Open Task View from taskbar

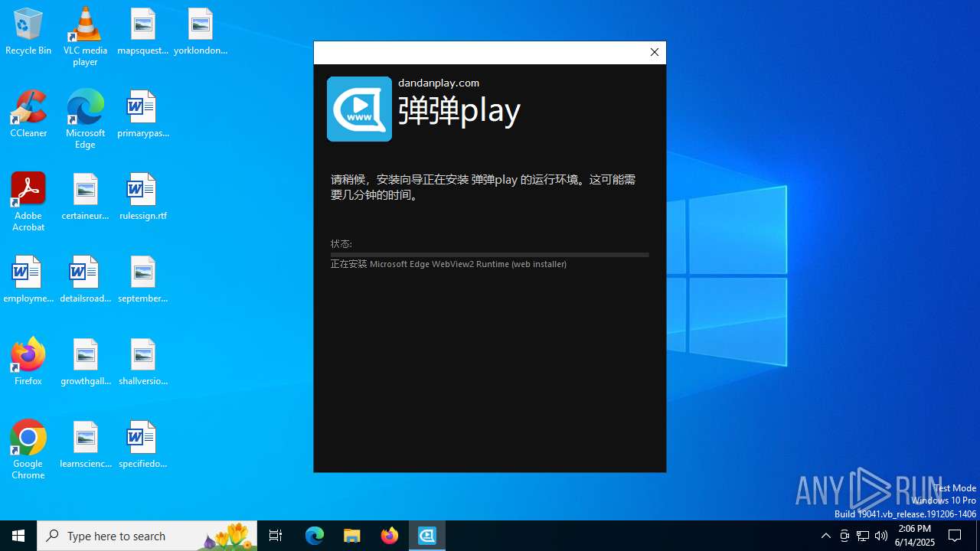tap(276, 536)
